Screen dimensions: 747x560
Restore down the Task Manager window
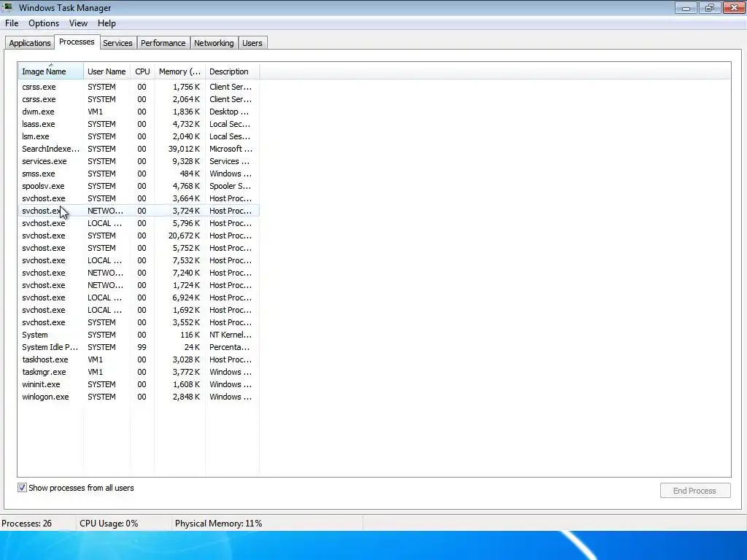[710, 7]
